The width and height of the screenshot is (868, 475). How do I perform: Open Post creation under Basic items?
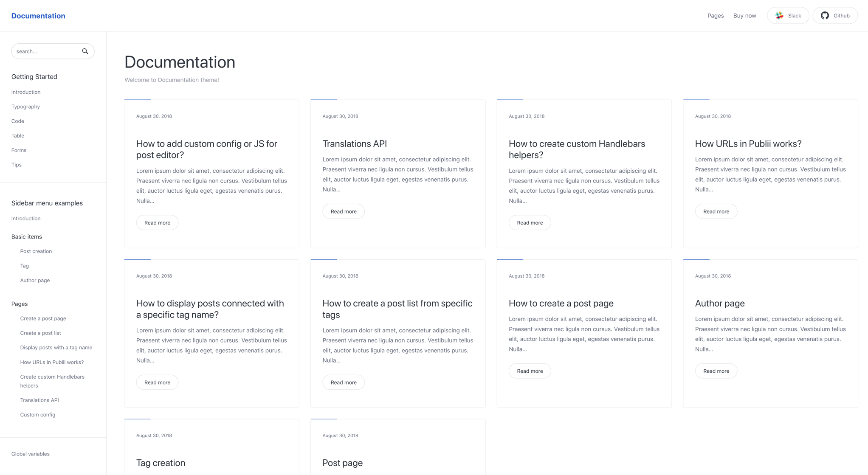(x=36, y=251)
